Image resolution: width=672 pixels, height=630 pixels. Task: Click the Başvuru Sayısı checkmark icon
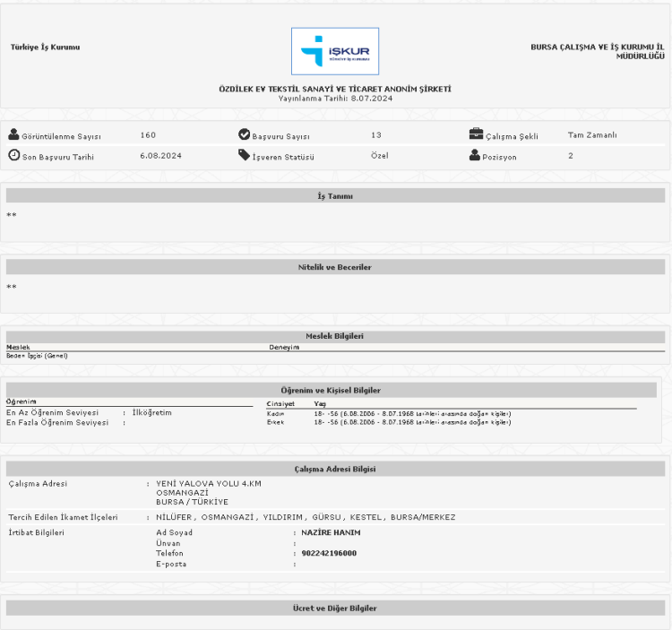pyautogui.click(x=244, y=135)
